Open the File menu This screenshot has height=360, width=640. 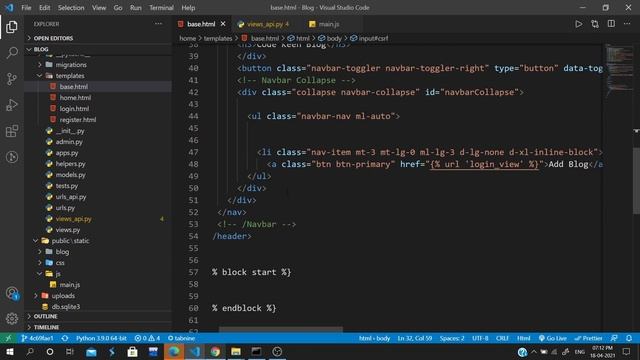click(x=26, y=7)
